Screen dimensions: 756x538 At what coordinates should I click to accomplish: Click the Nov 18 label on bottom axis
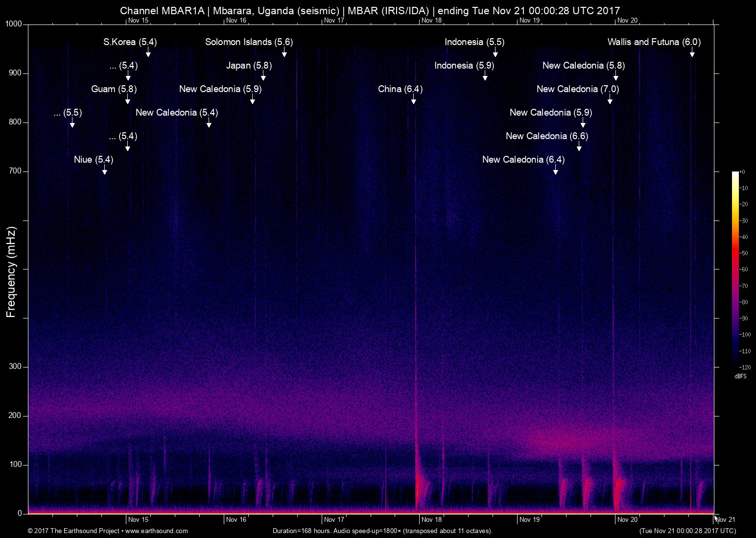click(431, 519)
